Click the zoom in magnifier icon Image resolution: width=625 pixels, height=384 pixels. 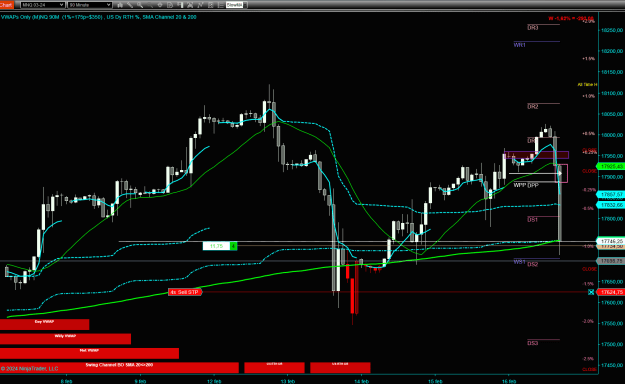tap(140, 5)
